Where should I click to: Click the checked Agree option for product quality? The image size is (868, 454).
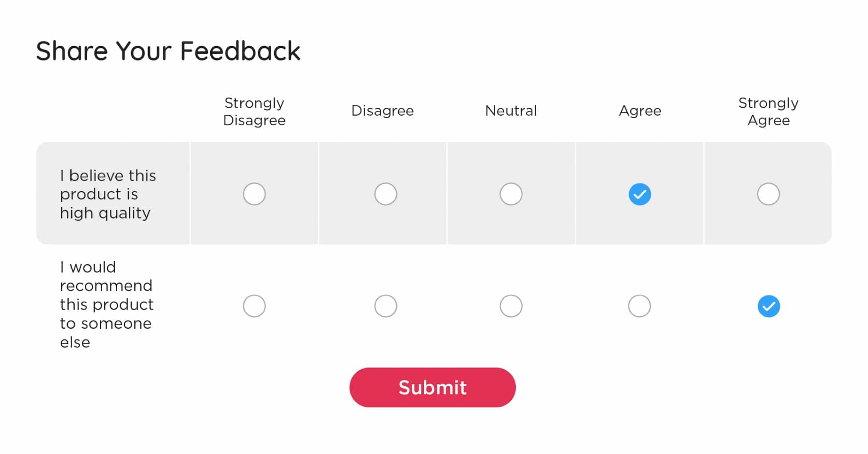[x=640, y=194]
